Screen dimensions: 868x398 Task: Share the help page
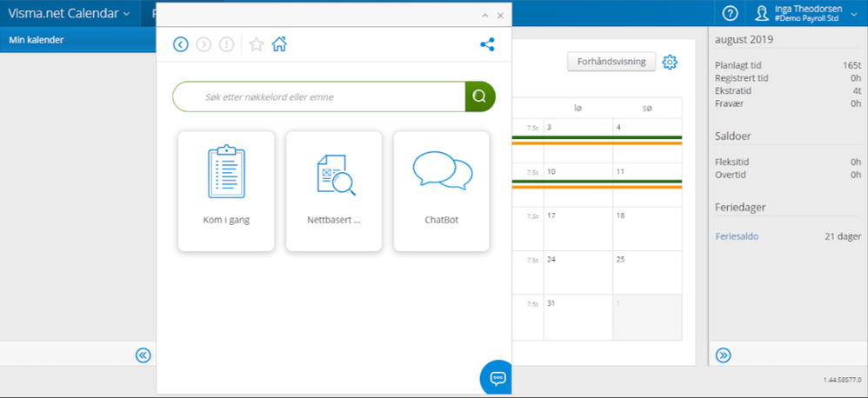[487, 44]
